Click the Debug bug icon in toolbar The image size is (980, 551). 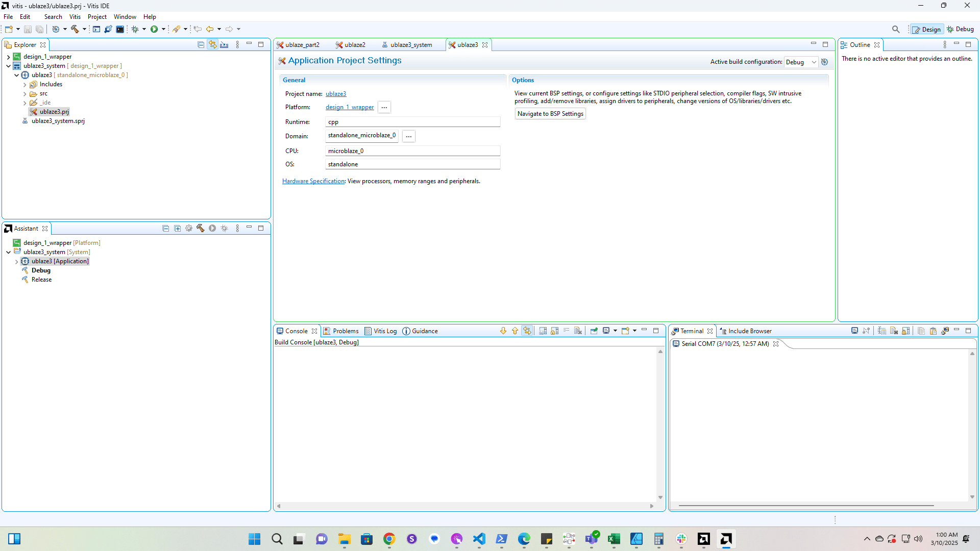pyautogui.click(x=135, y=29)
